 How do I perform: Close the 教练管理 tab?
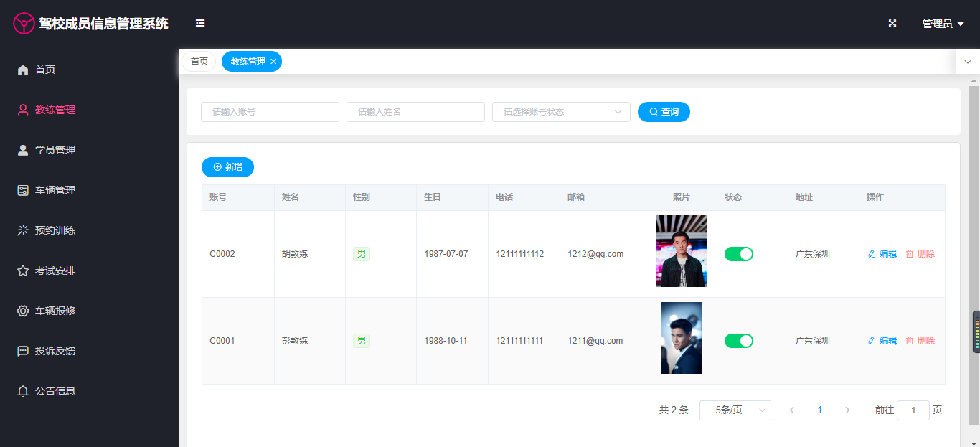(273, 62)
